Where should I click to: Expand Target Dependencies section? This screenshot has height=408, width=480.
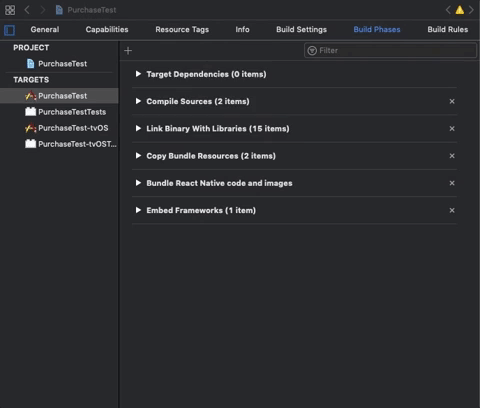[138, 74]
